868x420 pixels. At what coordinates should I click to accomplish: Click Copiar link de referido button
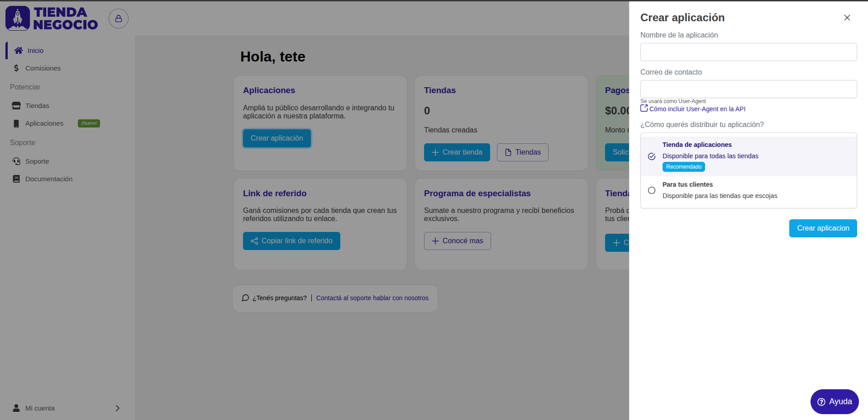pos(291,241)
